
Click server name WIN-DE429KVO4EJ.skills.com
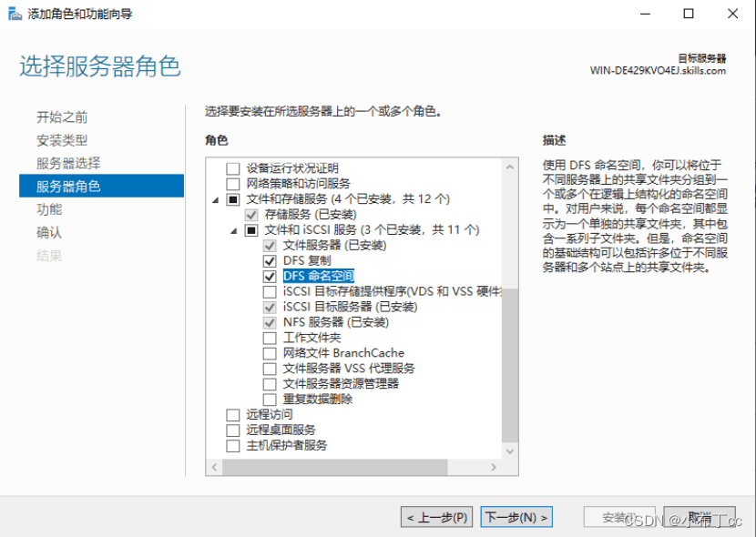(x=658, y=71)
